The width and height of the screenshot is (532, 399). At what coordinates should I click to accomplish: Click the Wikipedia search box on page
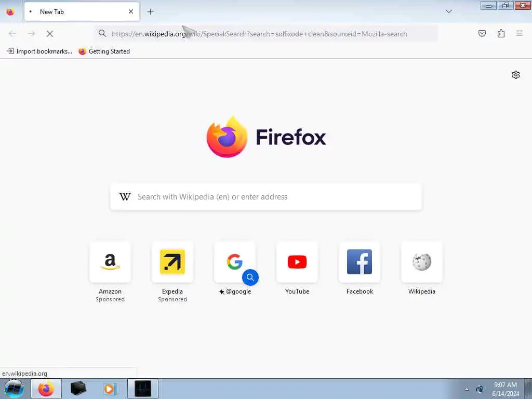click(x=266, y=197)
